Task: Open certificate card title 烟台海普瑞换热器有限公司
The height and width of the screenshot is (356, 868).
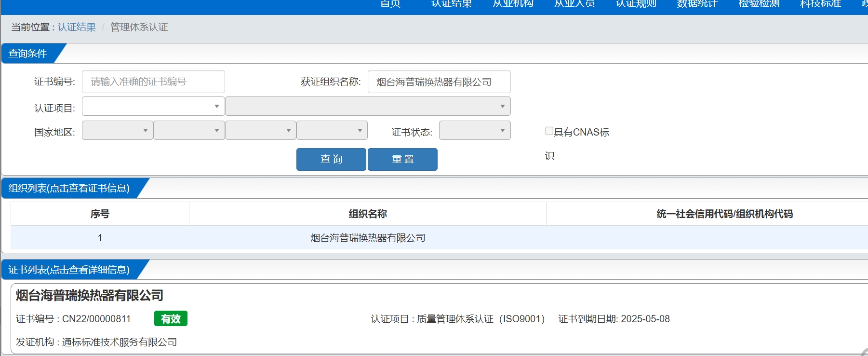Action: (x=90, y=295)
